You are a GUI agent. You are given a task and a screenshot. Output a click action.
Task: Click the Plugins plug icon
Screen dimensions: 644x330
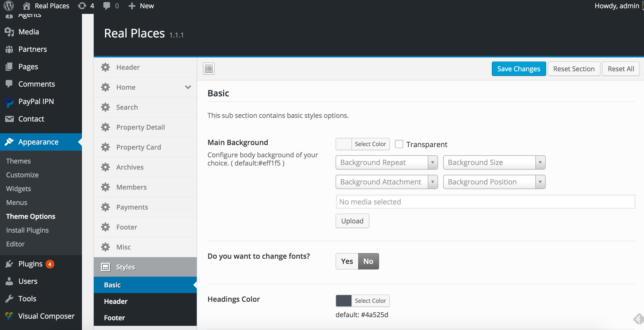click(9, 264)
